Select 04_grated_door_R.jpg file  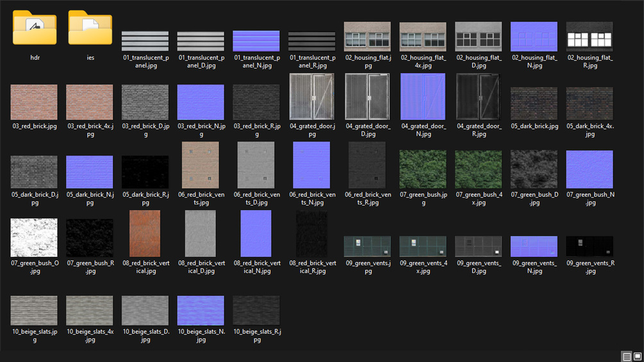coord(478,97)
